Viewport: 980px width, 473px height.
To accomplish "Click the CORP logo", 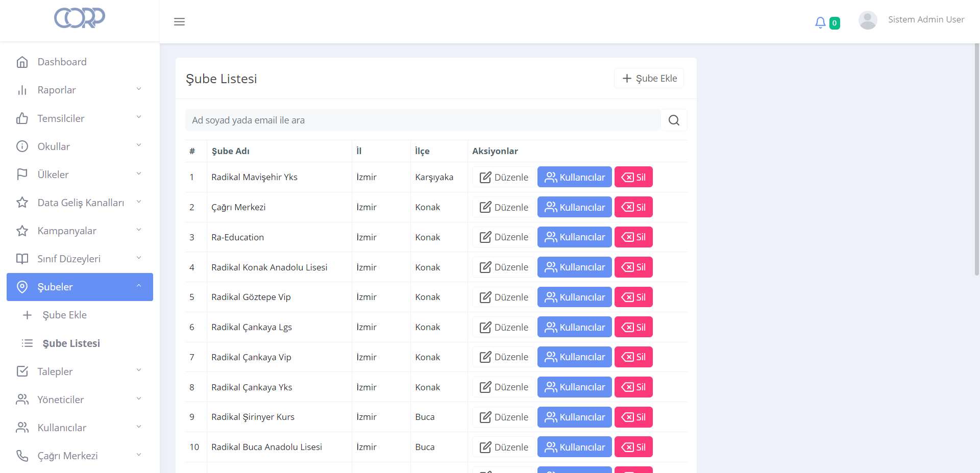I will (x=80, y=18).
